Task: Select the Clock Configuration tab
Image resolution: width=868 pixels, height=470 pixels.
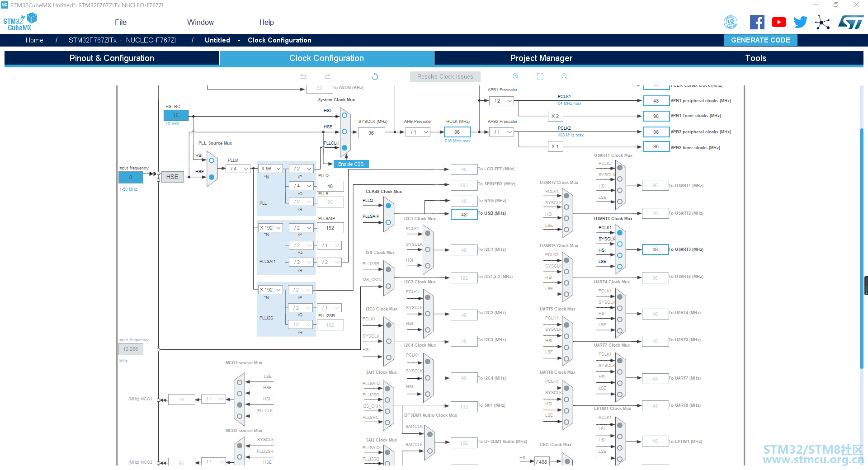Action: pos(326,58)
